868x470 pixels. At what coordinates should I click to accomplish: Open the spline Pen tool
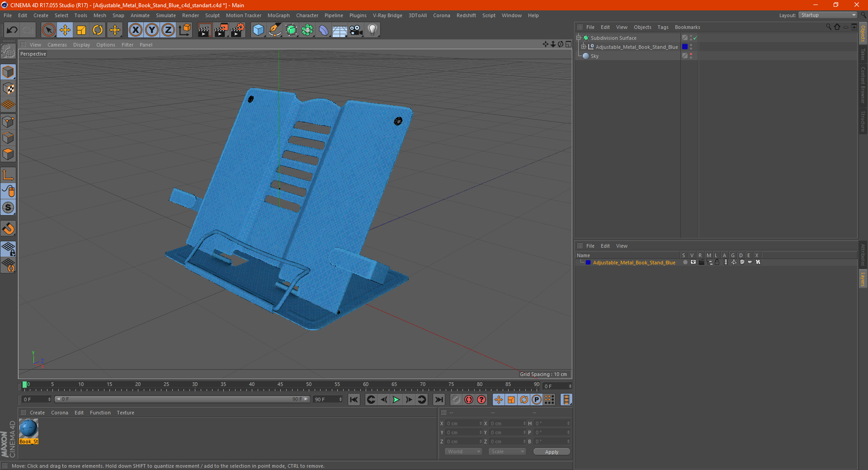275,30
